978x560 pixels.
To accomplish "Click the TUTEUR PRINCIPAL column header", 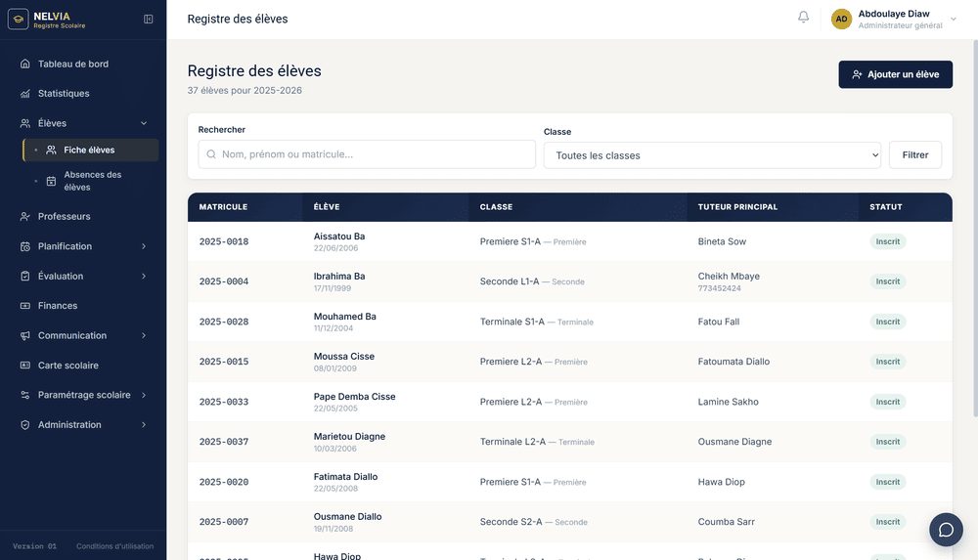I will (737, 207).
